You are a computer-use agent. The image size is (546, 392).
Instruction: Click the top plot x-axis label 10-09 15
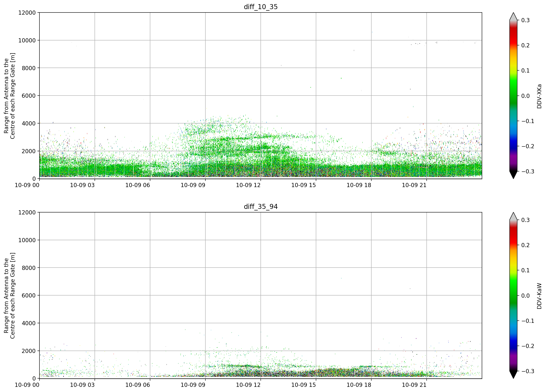tap(304, 185)
